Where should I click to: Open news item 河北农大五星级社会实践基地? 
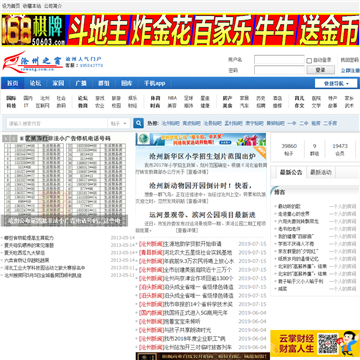[x=198, y=252]
